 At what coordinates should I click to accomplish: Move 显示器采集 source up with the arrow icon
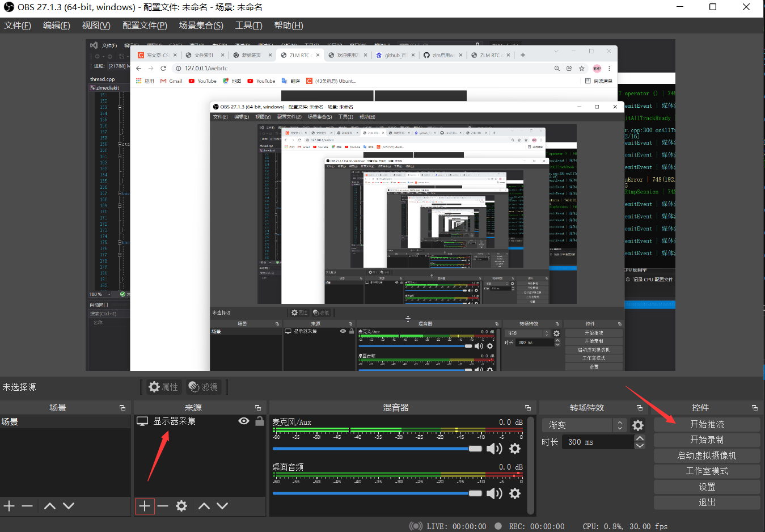pos(203,506)
